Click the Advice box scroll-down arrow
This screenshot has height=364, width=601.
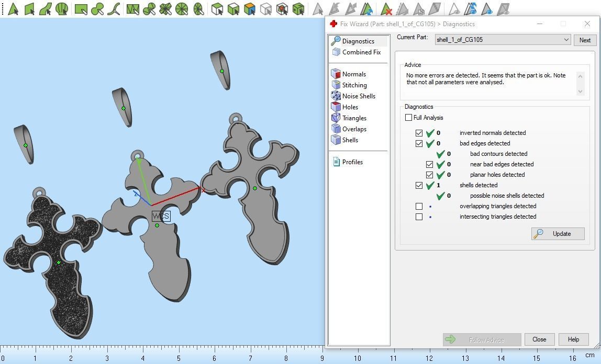coord(580,92)
